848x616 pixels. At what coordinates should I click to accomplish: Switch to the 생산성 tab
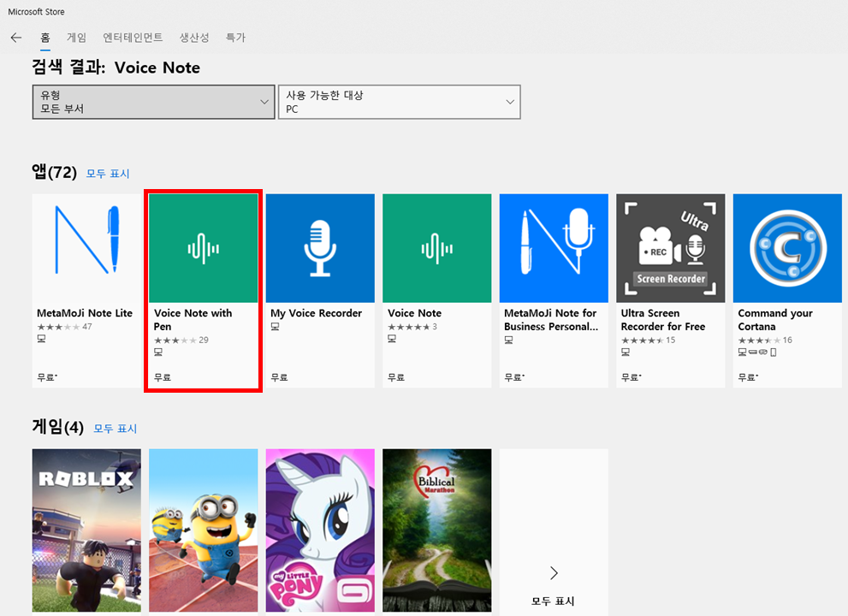[x=194, y=38]
